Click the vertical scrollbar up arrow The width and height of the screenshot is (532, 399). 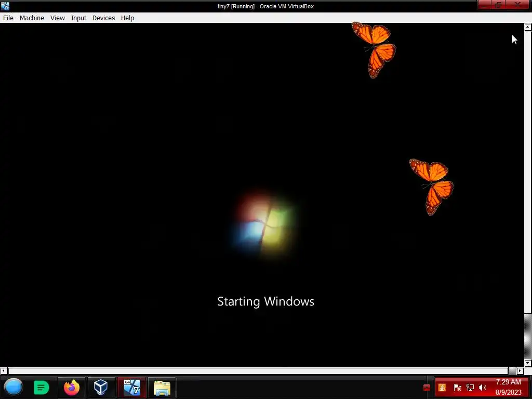pos(528,27)
